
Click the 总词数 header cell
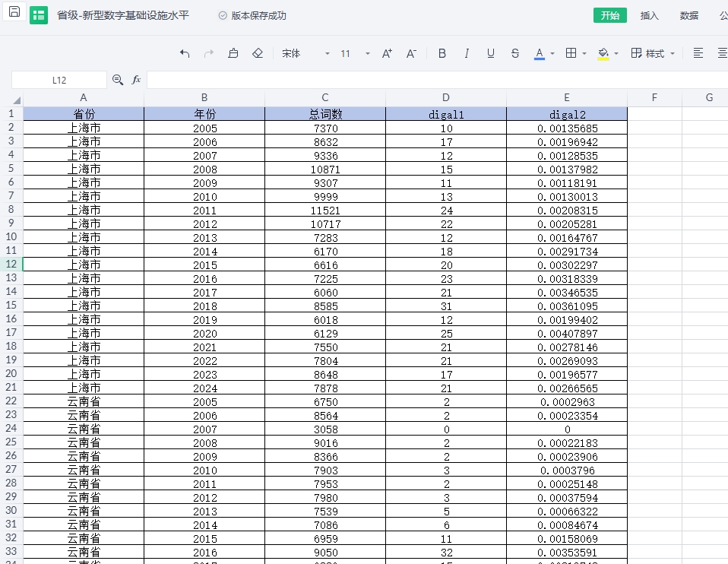point(325,114)
